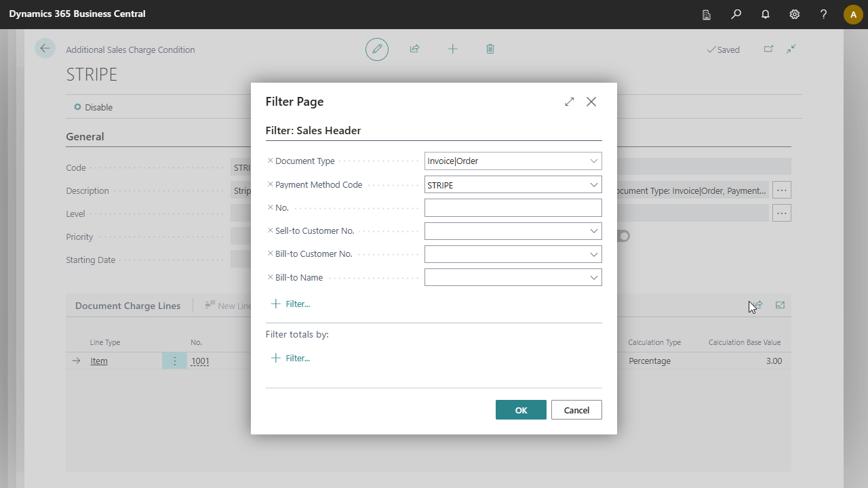The image size is (868, 488).
Task: Click the No. filter input field
Action: pos(513,207)
